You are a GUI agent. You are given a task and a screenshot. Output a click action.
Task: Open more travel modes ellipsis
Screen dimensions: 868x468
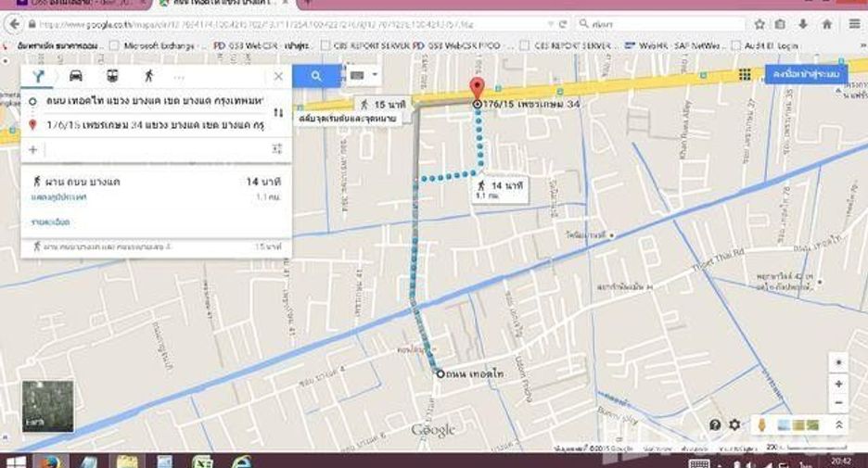point(179,78)
